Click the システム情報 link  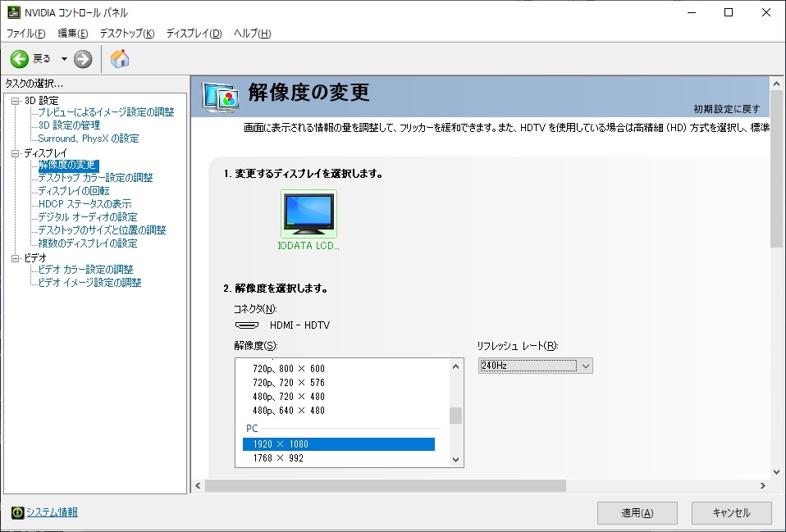(53, 512)
